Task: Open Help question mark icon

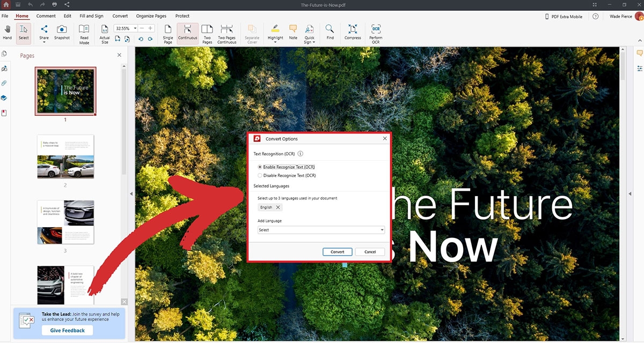Action: click(x=596, y=17)
